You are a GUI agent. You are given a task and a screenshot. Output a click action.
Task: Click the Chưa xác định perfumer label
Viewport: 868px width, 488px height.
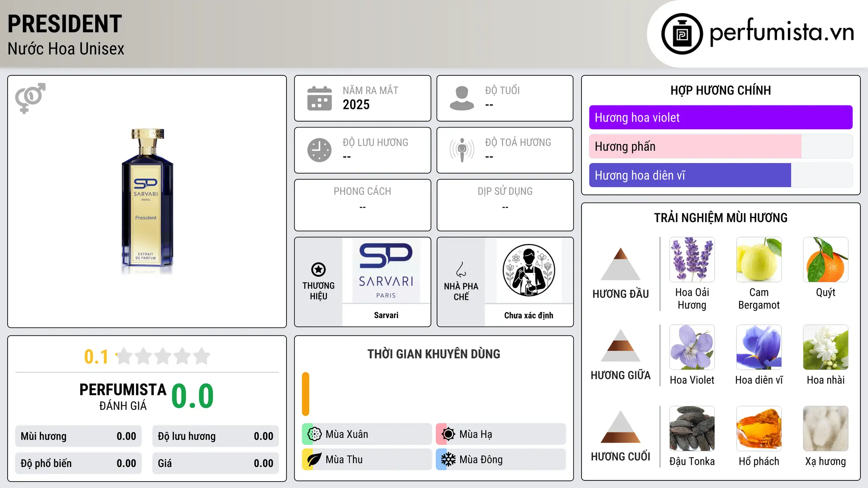(529, 315)
